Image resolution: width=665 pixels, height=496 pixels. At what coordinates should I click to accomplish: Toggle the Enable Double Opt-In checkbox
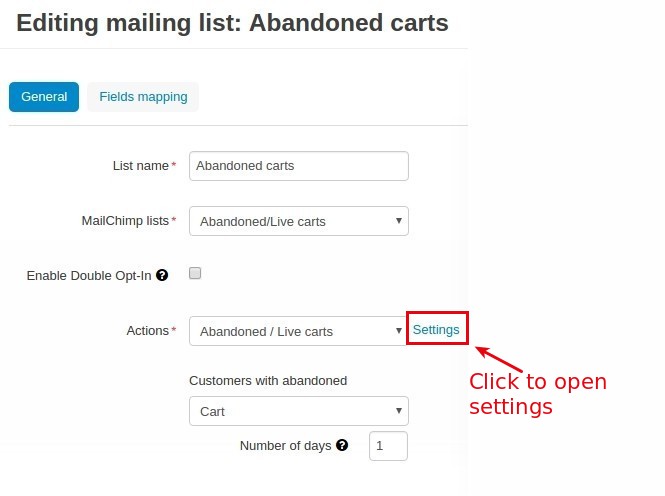click(x=195, y=273)
